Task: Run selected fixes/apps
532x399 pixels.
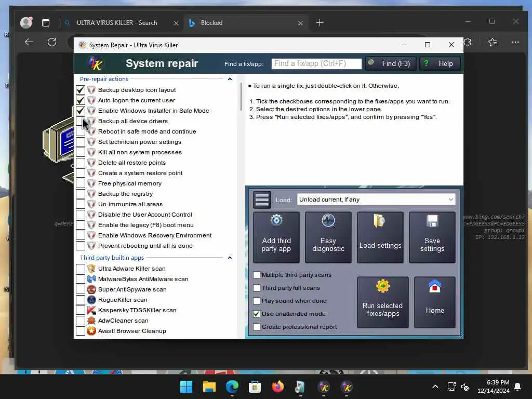Action: pyautogui.click(x=383, y=302)
